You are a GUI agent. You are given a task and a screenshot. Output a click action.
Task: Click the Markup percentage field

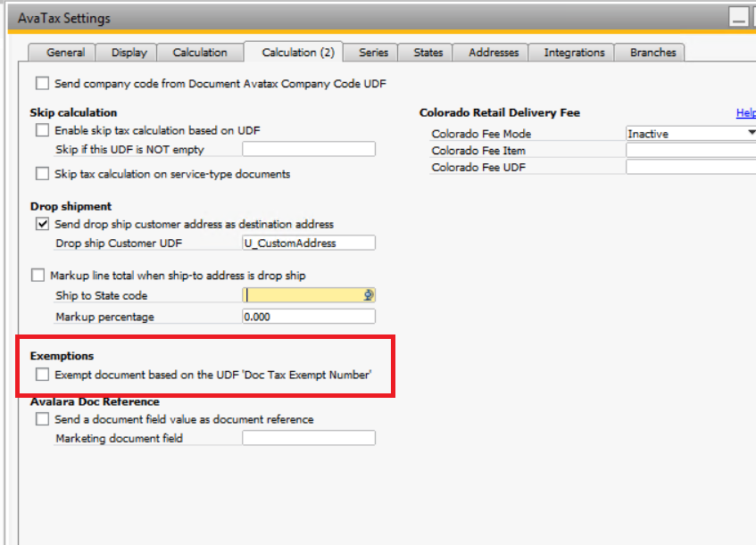coord(309,317)
